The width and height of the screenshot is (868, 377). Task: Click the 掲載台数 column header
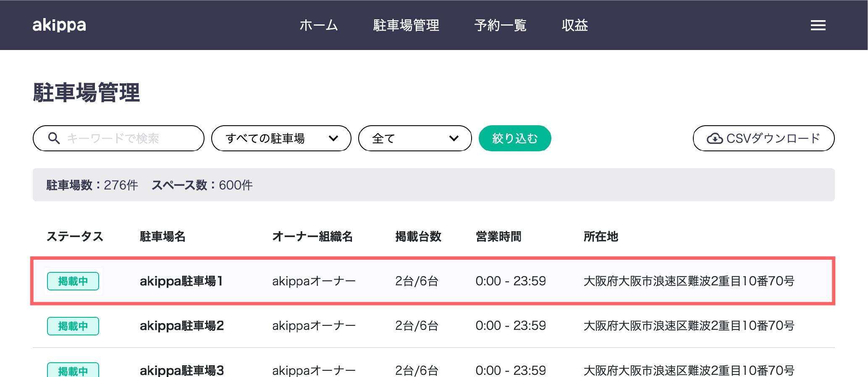click(x=418, y=236)
